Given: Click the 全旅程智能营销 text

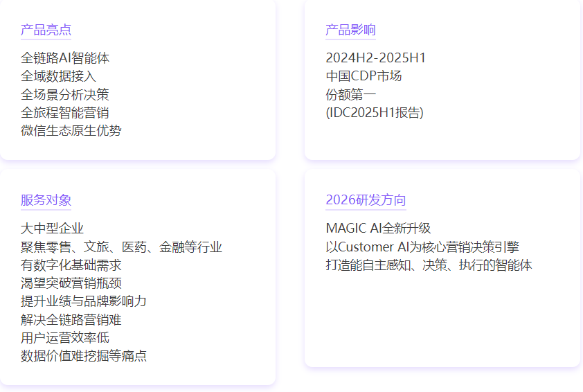Looking at the screenshot, I should (x=65, y=112).
